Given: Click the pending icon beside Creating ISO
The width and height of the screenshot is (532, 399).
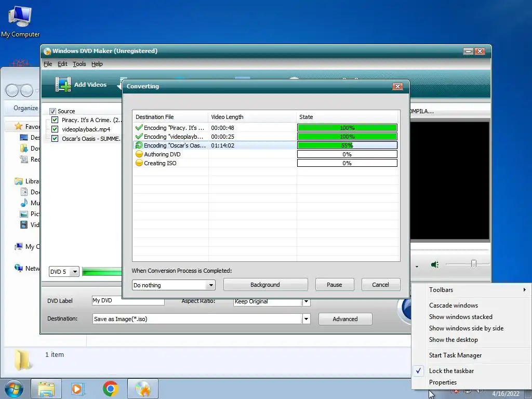Looking at the screenshot, I should [x=139, y=163].
